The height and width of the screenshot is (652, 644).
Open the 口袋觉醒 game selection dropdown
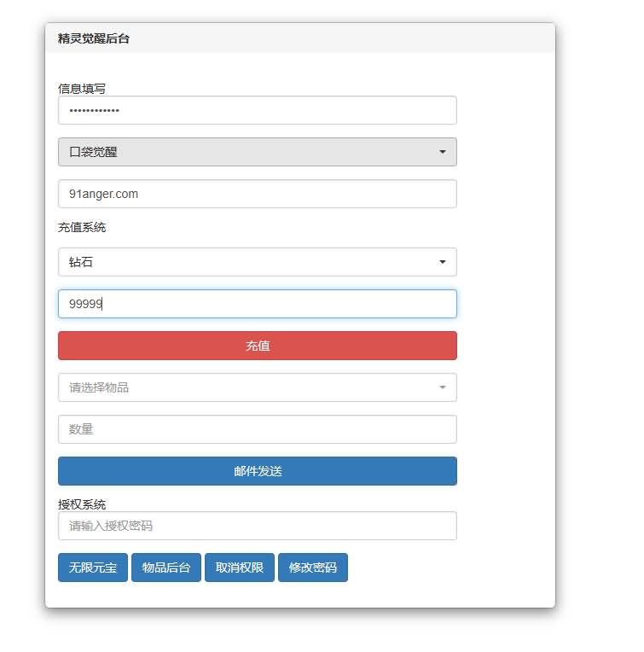click(x=257, y=152)
